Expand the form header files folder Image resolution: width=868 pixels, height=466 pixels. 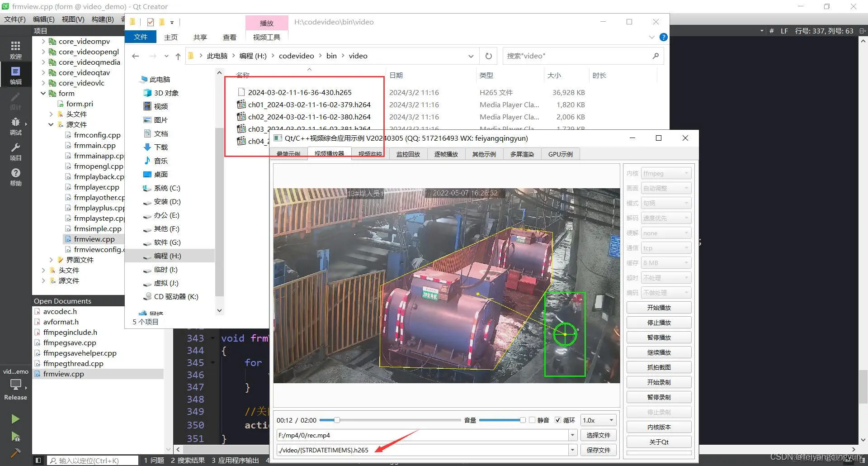pos(51,114)
